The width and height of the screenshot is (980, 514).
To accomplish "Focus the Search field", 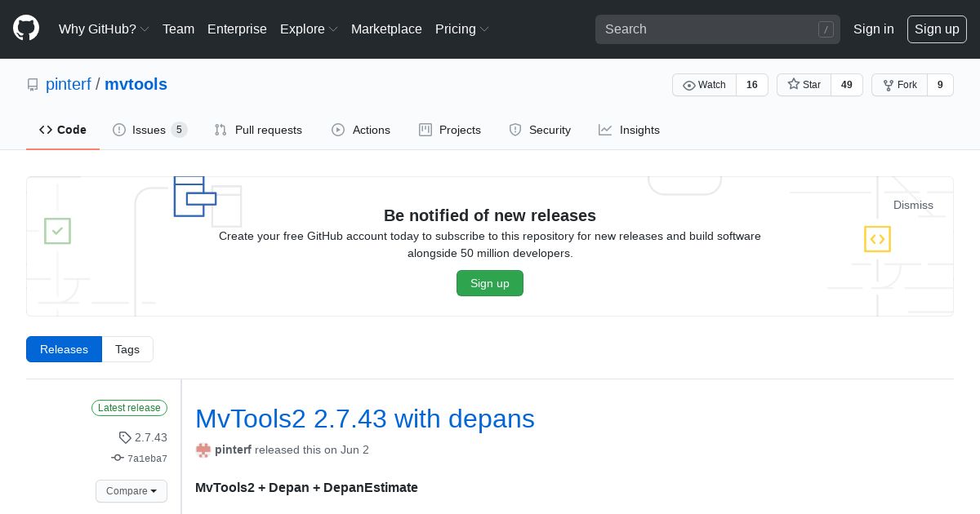I will [x=718, y=29].
